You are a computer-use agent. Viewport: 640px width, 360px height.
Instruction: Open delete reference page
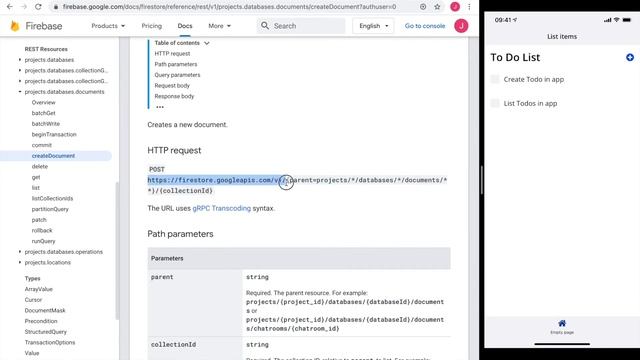pos(40,167)
